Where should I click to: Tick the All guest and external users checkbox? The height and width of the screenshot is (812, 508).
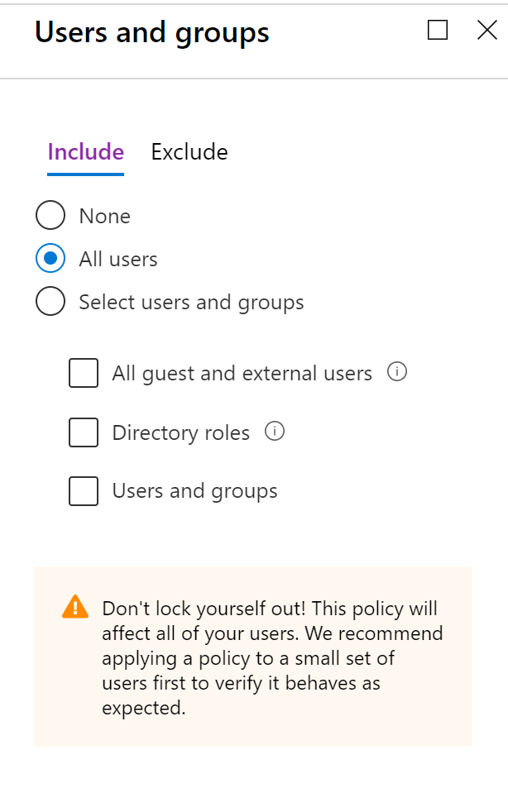84,373
